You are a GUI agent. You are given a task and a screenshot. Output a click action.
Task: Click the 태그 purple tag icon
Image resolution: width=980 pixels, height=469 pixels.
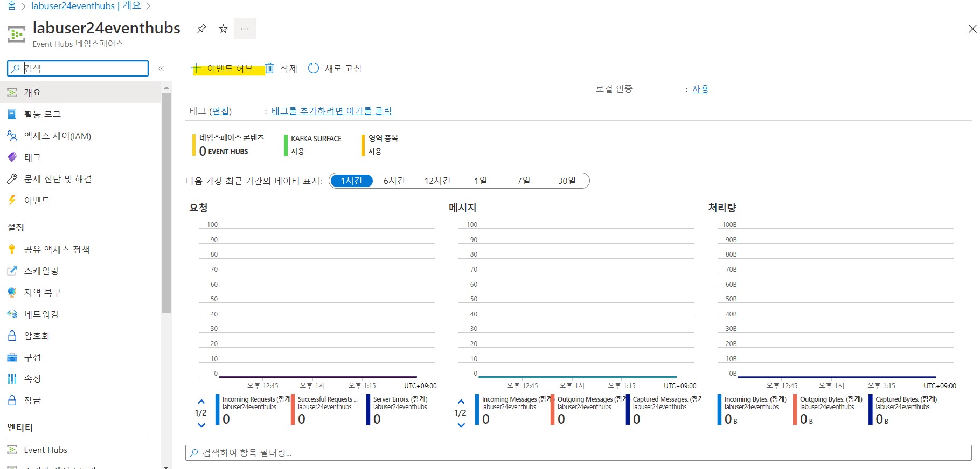click(12, 157)
